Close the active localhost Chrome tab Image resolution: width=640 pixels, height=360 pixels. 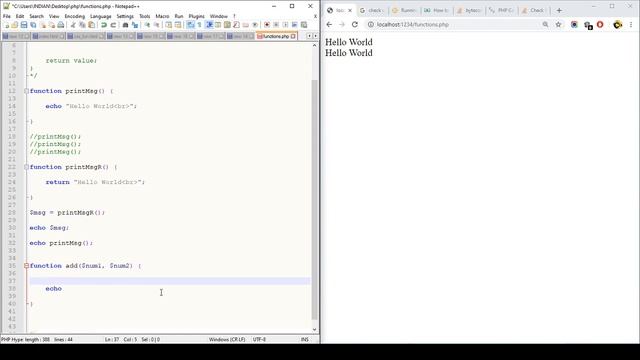350,10
